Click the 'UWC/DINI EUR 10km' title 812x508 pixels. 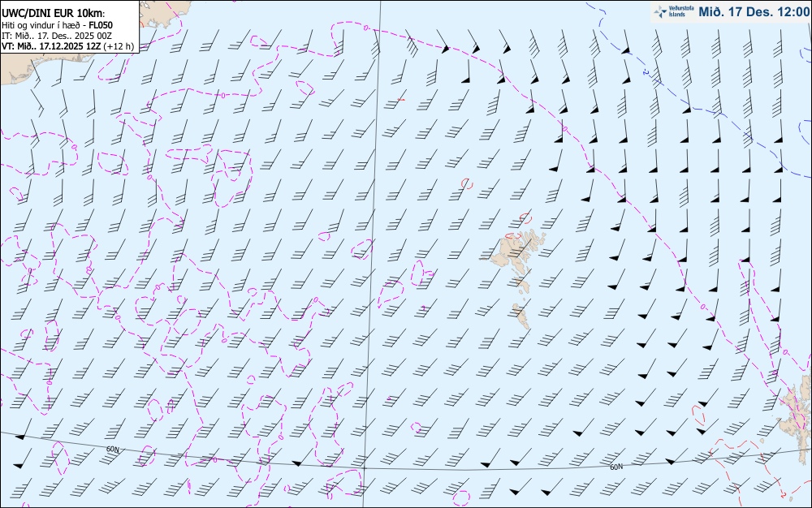click(x=54, y=13)
